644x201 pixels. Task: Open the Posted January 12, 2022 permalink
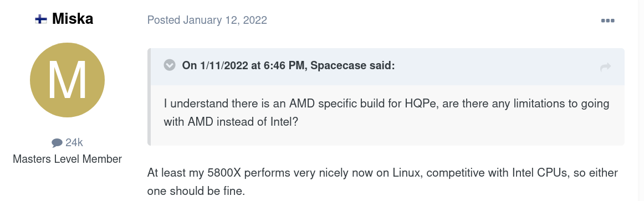pos(207,20)
